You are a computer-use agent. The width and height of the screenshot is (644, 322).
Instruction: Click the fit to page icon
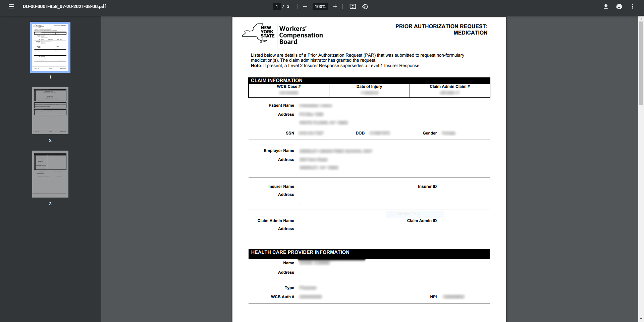pos(353,6)
